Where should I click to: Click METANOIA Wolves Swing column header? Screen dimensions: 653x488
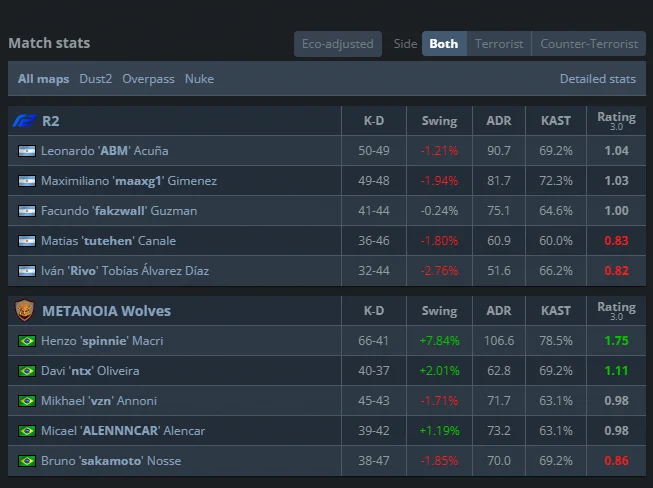pos(439,311)
